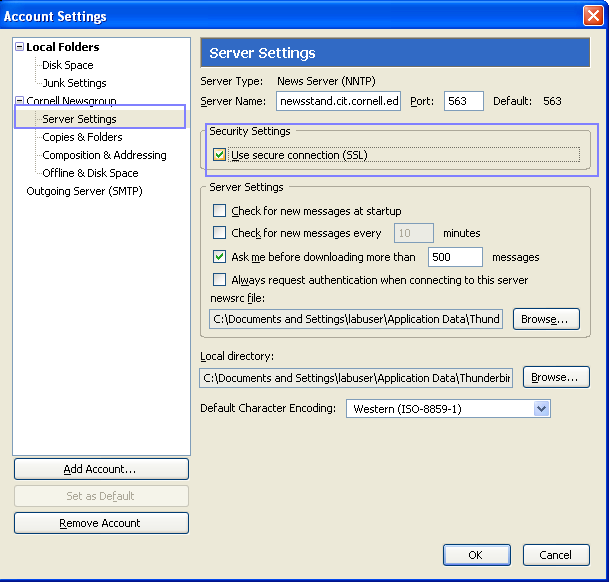The height and width of the screenshot is (586, 612).
Task: Go to Offline & Disk Space
Action: click(x=90, y=173)
